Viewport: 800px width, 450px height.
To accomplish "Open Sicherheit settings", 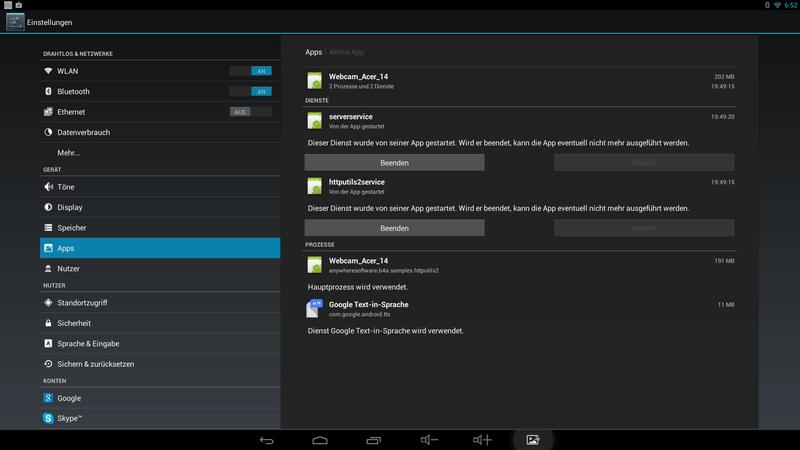I will click(x=160, y=323).
